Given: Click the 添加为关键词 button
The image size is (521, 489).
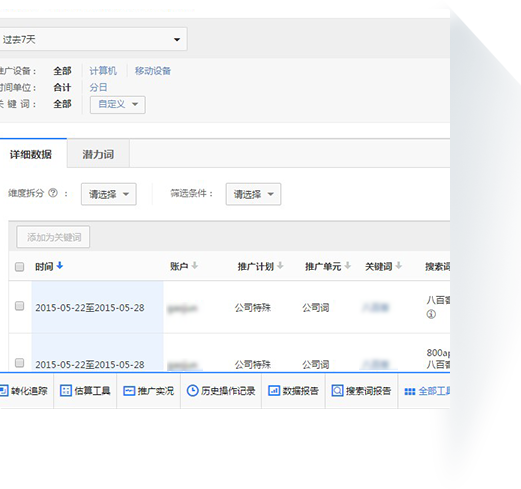Looking at the screenshot, I should [x=53, y=237].
